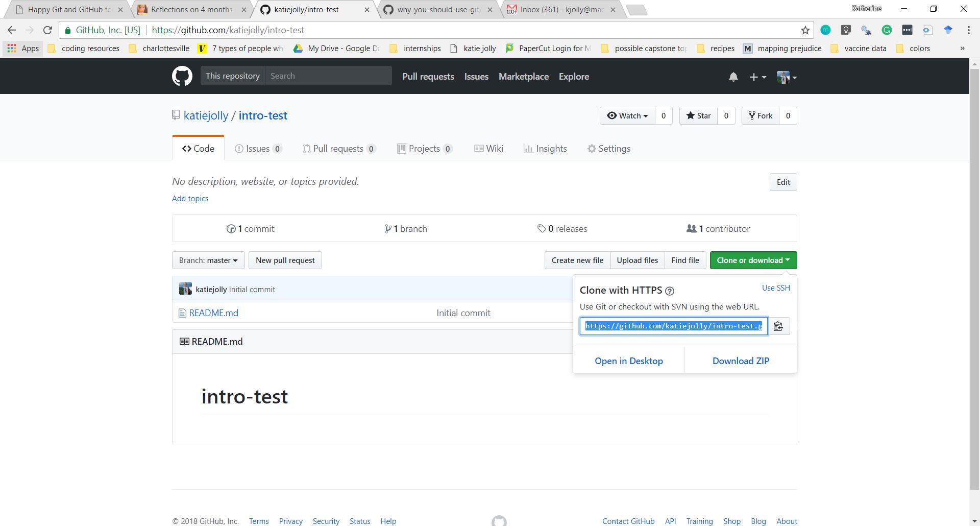Viewport: 980px width, 526px height.
Task: Open the Wiki tab
Action: [488, 149]
